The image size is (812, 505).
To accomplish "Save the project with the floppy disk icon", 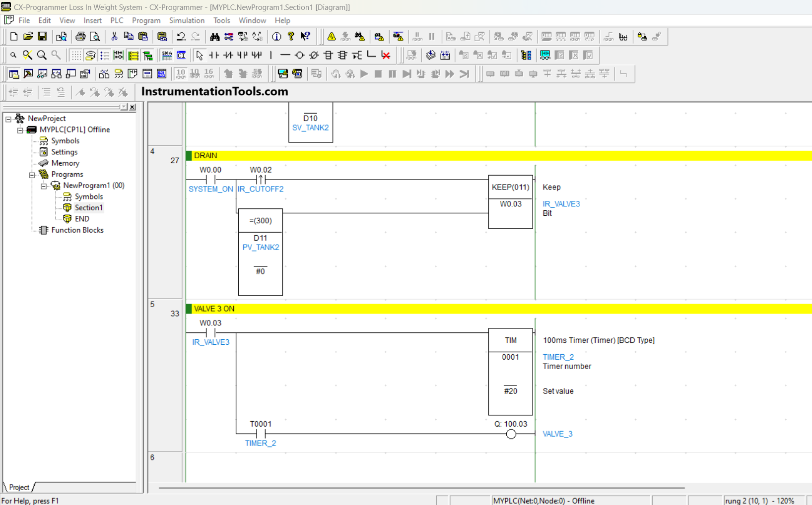I will 42,36.
